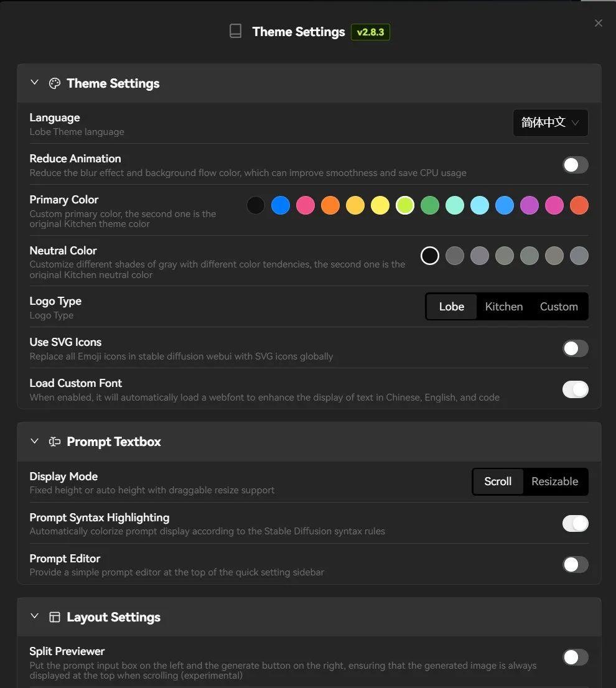Image resolution: width=616 pixels, height=688 pixels.
Task: Turn off Prompt Syntax Highlighting
Action: pos(575,524)
